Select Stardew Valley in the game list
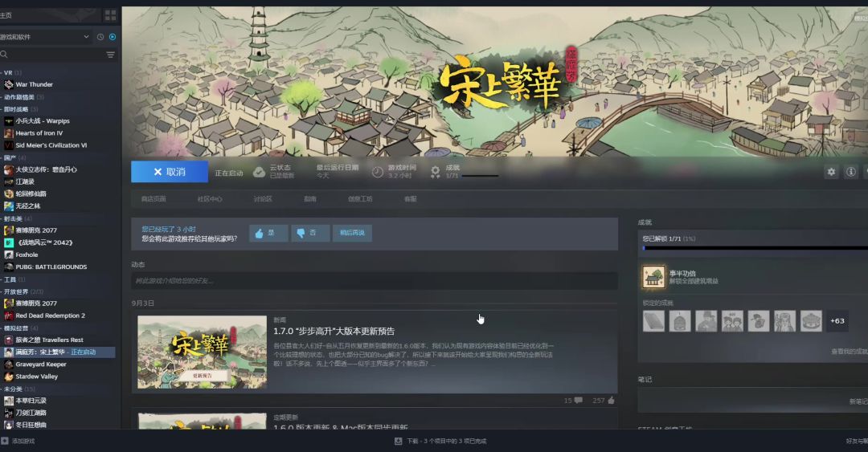868x452 pixels. (x=37, y=377)
